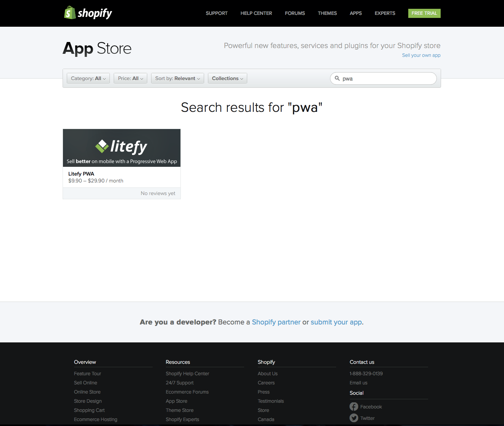The width and height of the screenshot is (504, 426).
Task: Open Press footer link
Action: pyautogui.click(x=264, y=392)
